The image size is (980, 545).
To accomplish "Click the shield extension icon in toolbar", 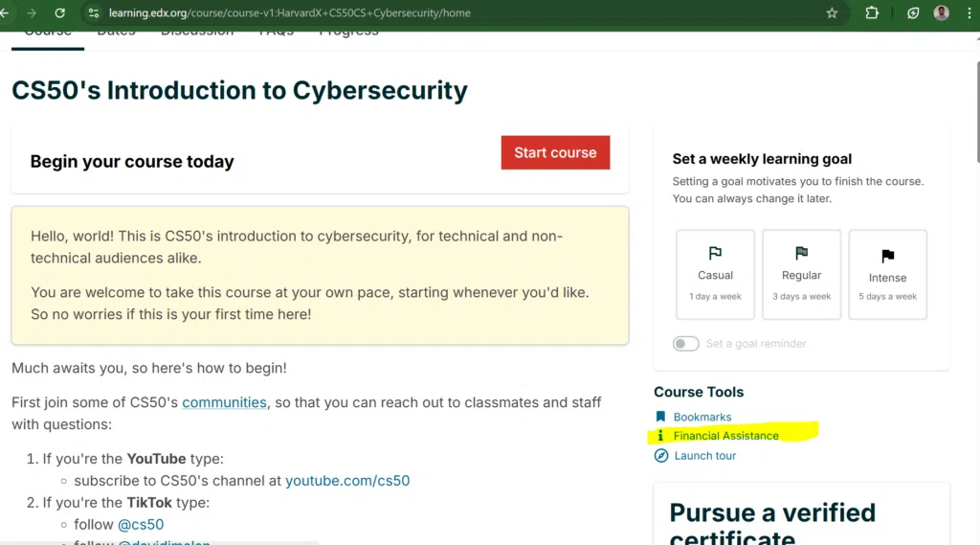I will [x=913, y=12].
